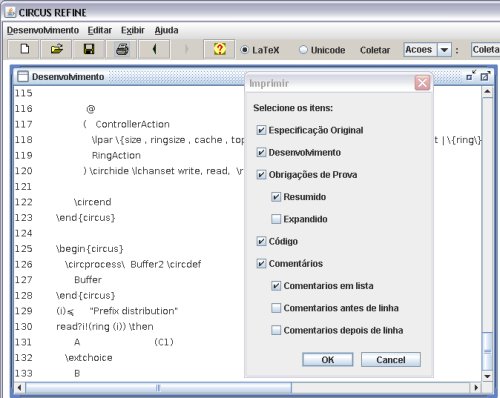500x398 pixels.
Task: Click \circprocess Buffer2 \circdef on line 126
Action: pos(133,264)
